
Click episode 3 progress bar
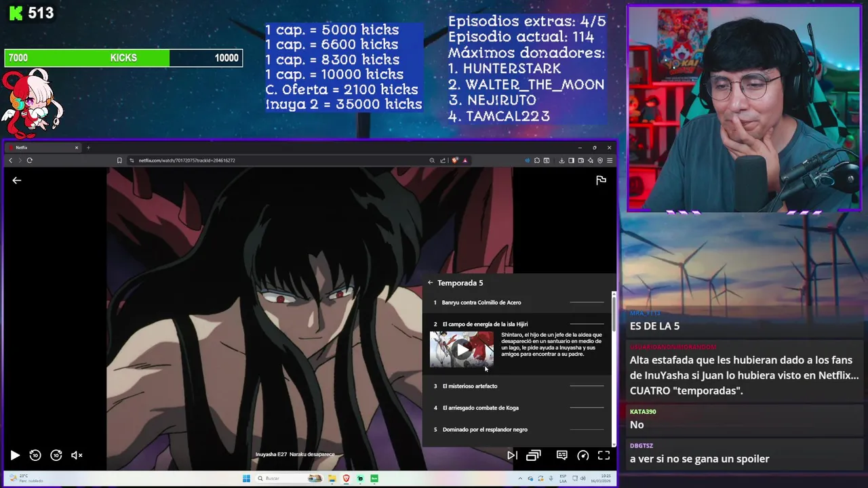(587, 386)
